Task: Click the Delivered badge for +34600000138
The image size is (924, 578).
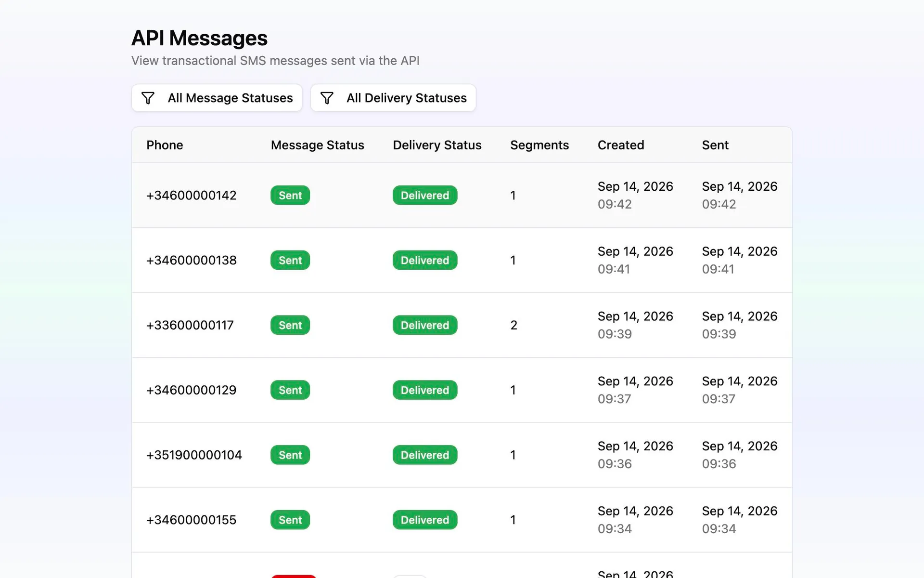Action: click(x=425, y=260)
